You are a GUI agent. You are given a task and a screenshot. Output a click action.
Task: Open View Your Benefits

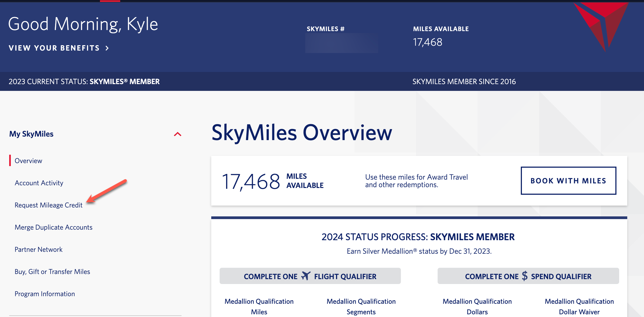tap(54, 48)
